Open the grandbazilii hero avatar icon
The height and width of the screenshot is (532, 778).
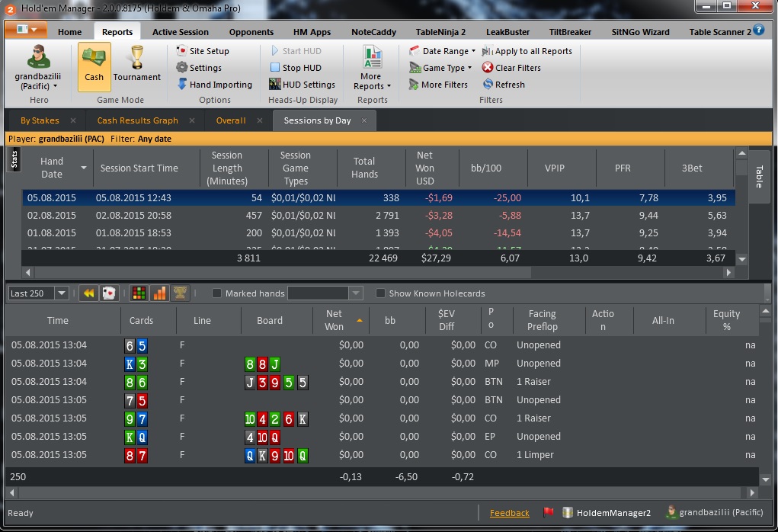click(38, 56)
